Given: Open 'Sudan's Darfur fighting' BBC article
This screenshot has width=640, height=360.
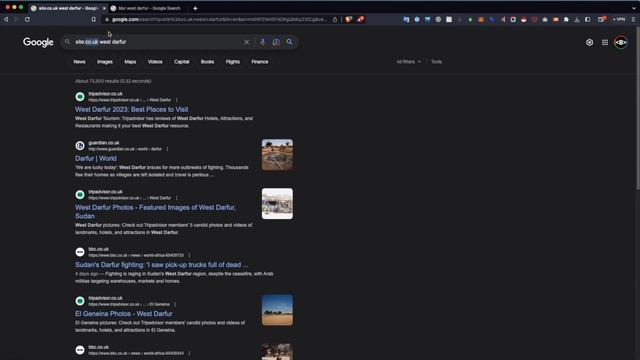Looking at the screenshot, I should [161, 264].
